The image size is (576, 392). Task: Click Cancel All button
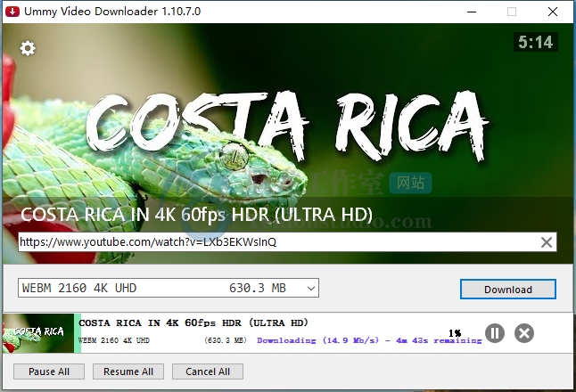(x=208, y=372)
